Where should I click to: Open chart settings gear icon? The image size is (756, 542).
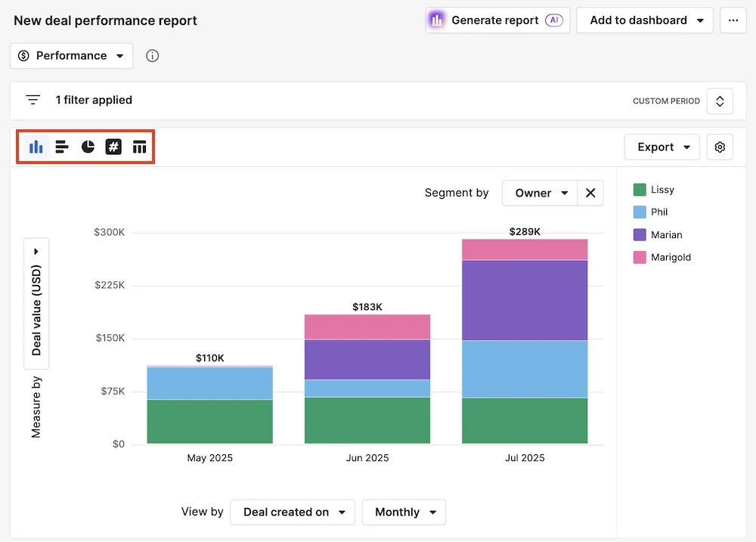[x=720, y=147]
